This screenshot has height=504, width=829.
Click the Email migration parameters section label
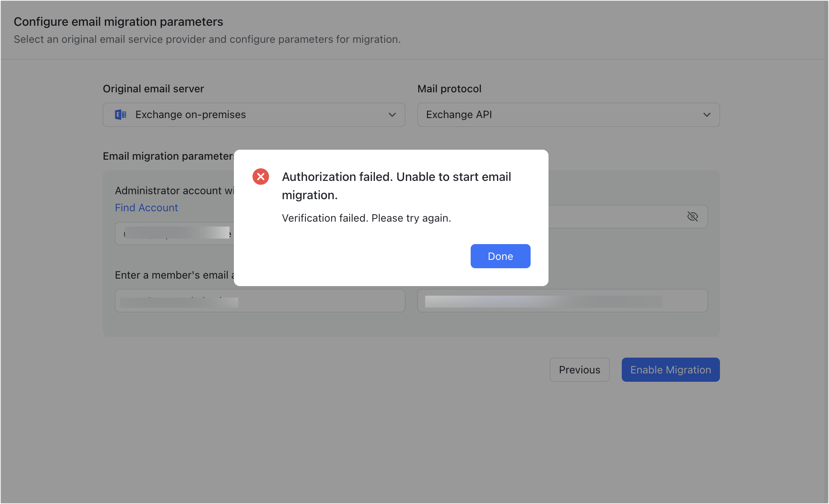pyautogui.click(x=168, y=156)
